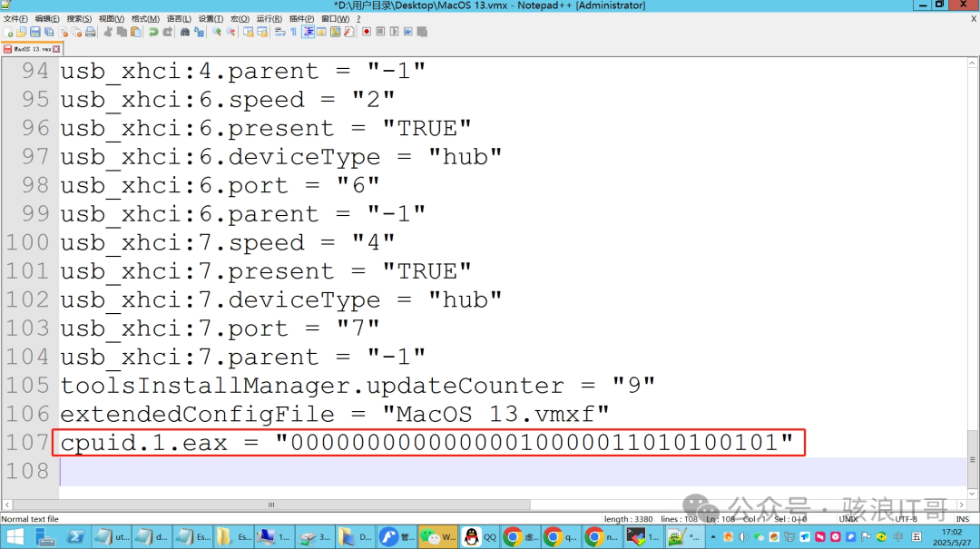Screen dimensions: 980x549
Task: Open the 视图(V) menu
Action: tap(112, 19)
